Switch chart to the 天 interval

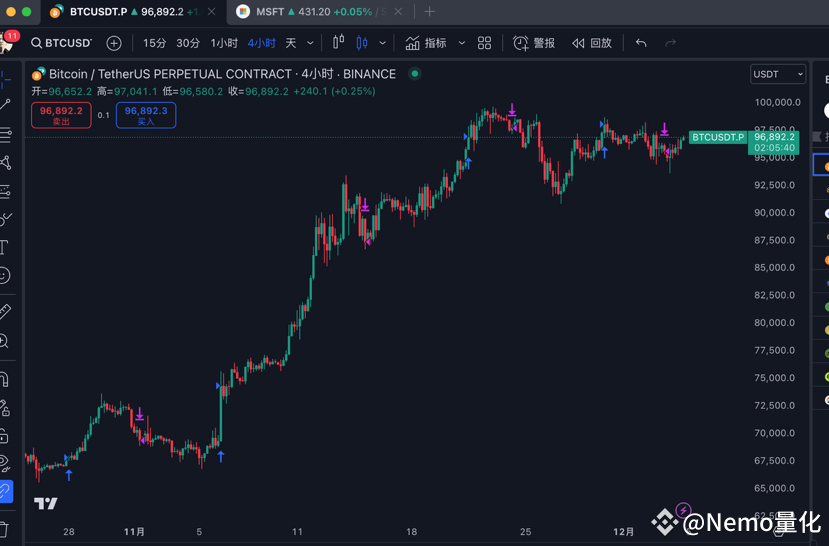click(291, 43)
